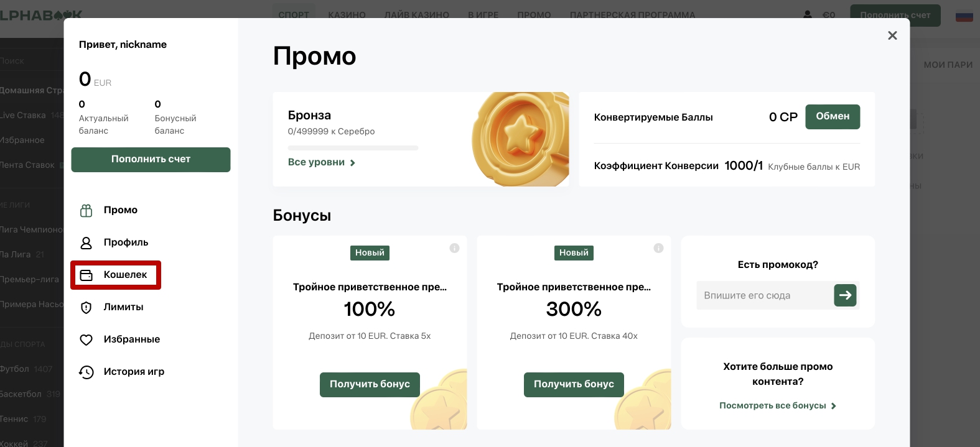The image size is (980, 447).
Task: Open ЛАЙВ КАЗИНО in top navigation
Action: coord(417,15)
